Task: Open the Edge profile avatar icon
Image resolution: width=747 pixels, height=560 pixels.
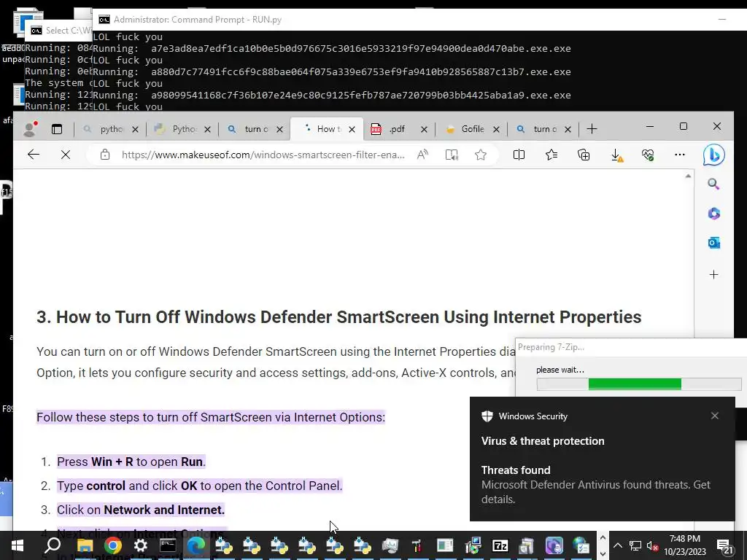Action: (31, 128)
